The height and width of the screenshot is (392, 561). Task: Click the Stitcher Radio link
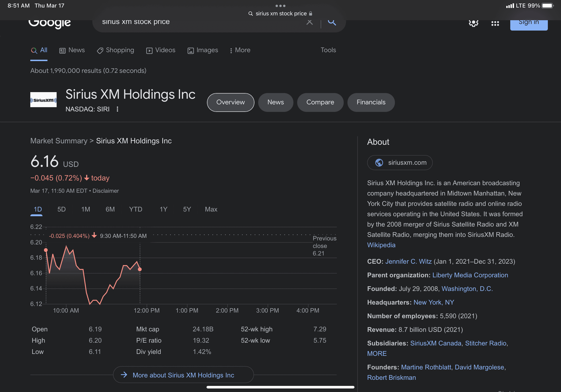[486, 343]
